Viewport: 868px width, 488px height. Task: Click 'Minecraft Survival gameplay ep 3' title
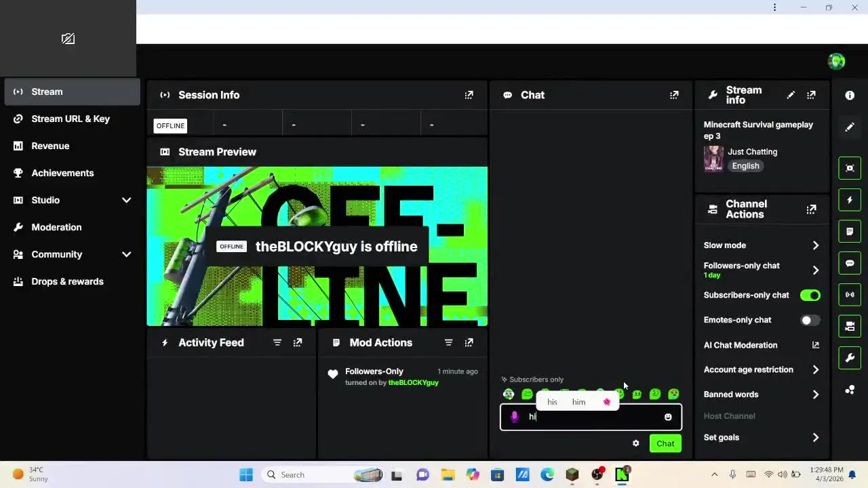pyautogui.click(x=758, y=130)
